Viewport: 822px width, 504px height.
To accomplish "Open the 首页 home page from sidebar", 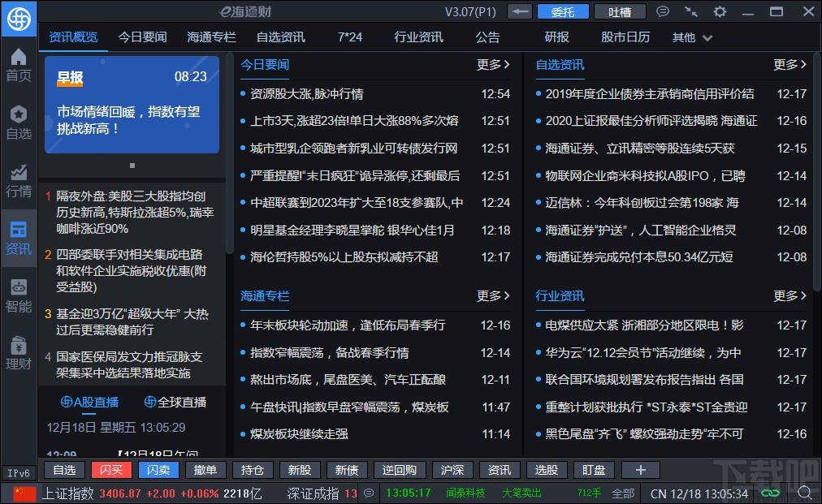I will tap(18, 66).
